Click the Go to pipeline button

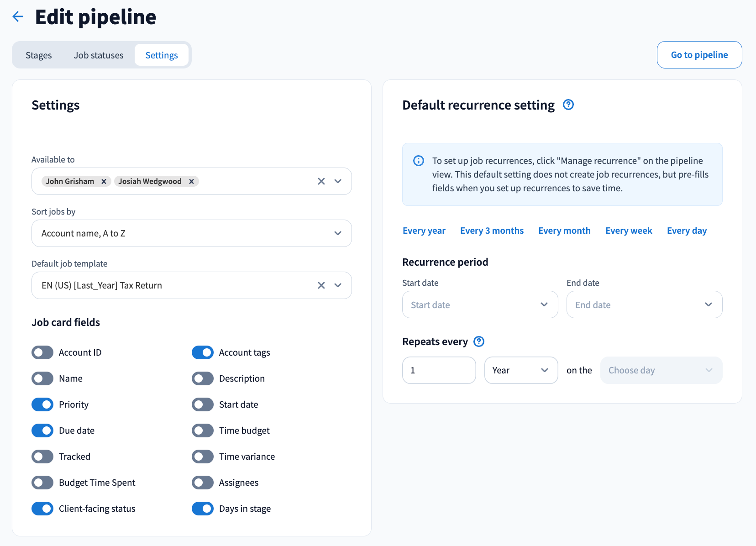click(699, 55)
